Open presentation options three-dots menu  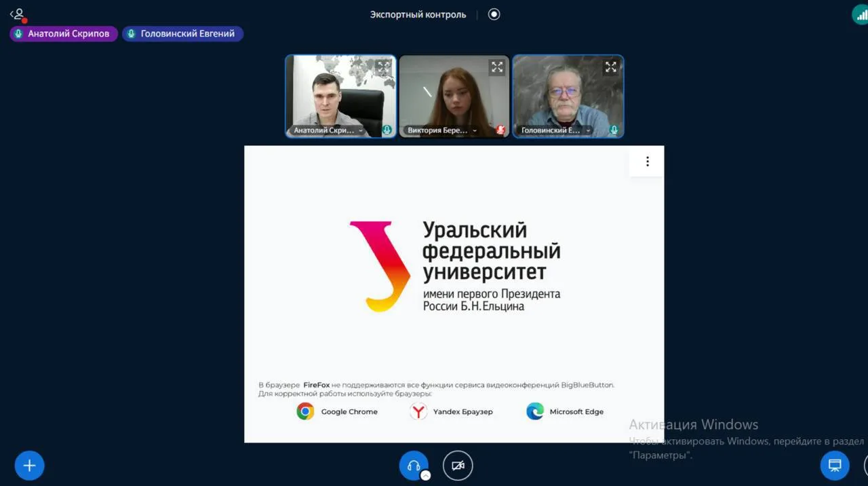click(x=647, y=162)
